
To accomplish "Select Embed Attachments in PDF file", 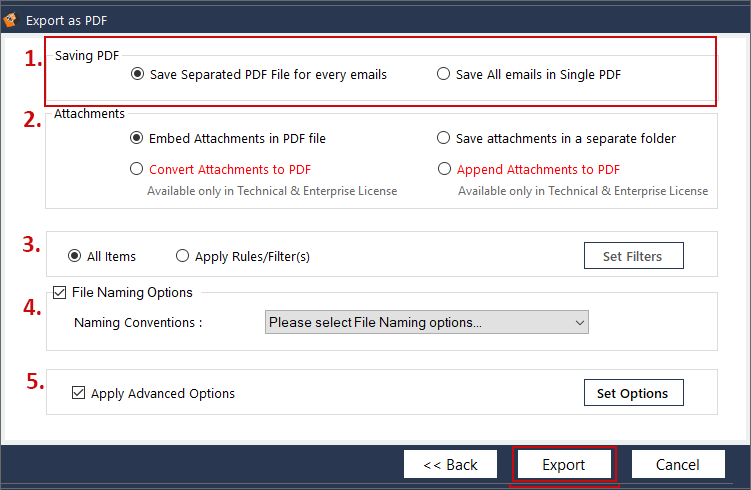I will click(138, 138).
